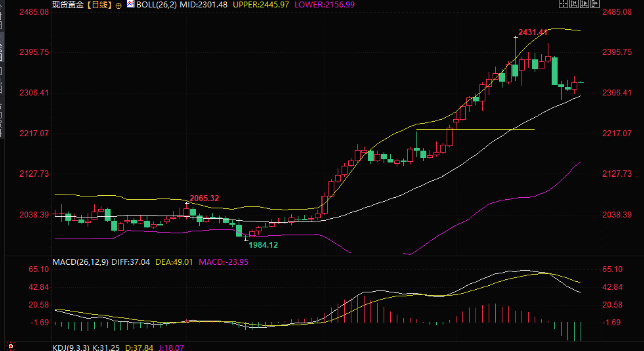Click the jump-to-start range icon
644x351 pixels.
574,4
